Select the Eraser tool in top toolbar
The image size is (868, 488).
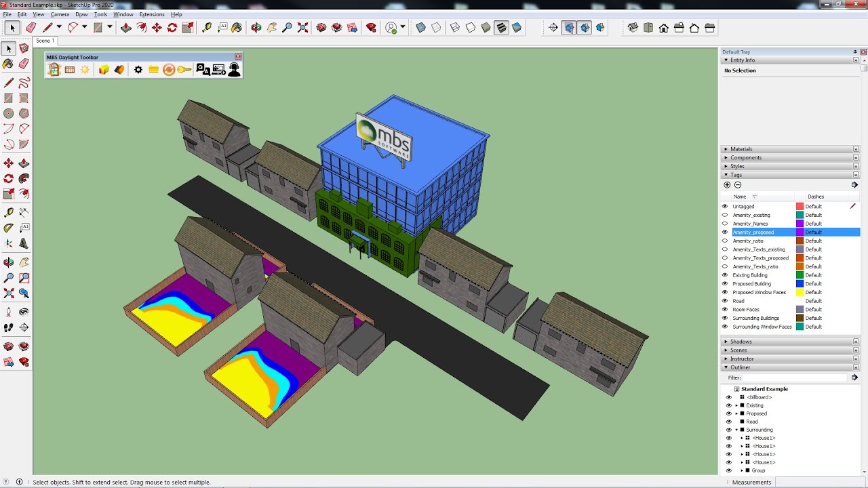point(31,28)
